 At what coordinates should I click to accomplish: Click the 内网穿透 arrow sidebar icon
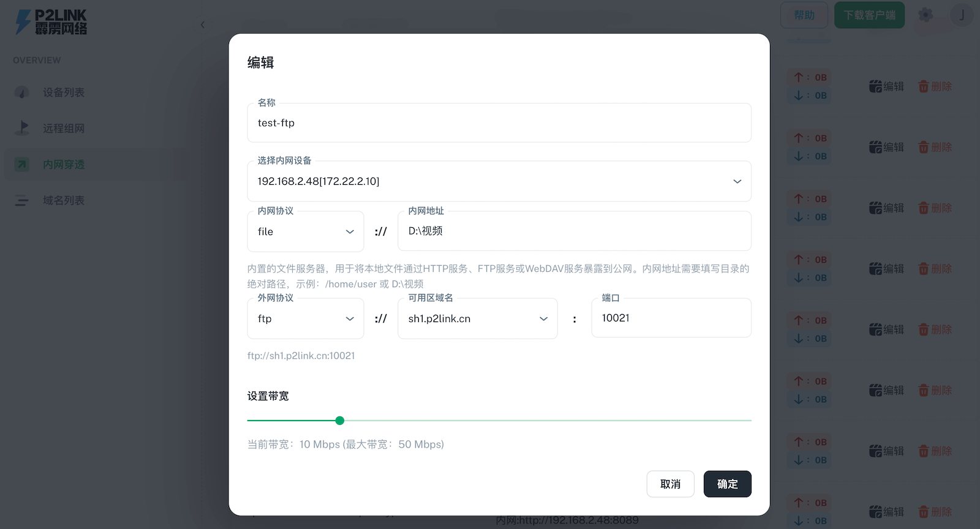tap(22, 164)
